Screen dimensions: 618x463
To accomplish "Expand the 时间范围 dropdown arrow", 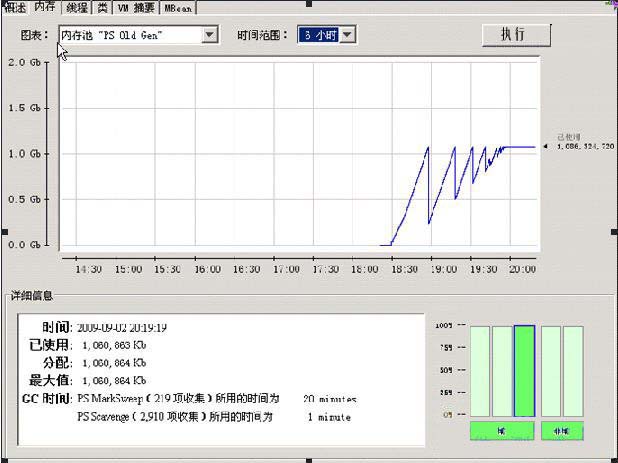I will tap(347, 35).
